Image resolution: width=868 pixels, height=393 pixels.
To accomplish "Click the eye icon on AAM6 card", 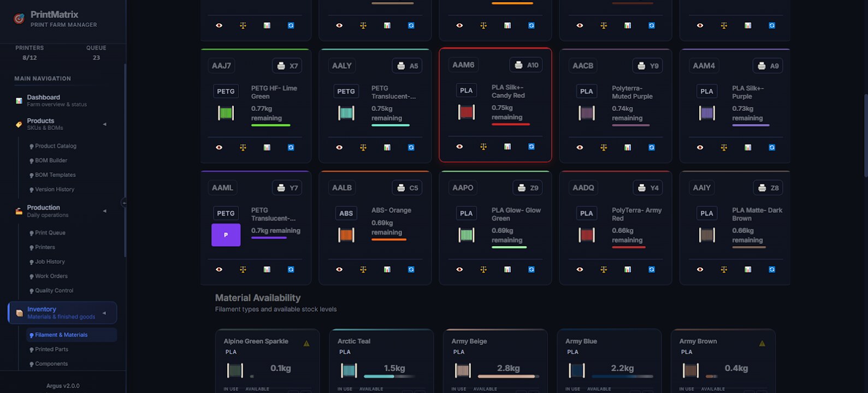I will [x=459, y=146].
